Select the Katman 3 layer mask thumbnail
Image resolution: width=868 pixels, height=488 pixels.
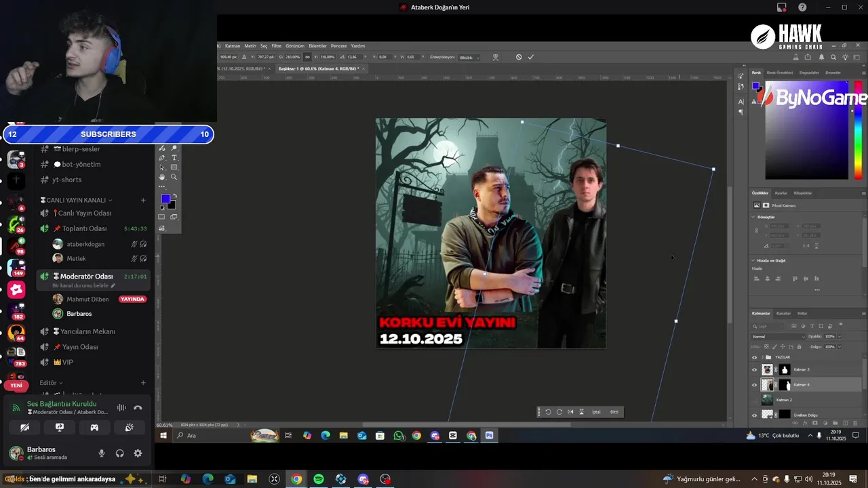point(785,369)
